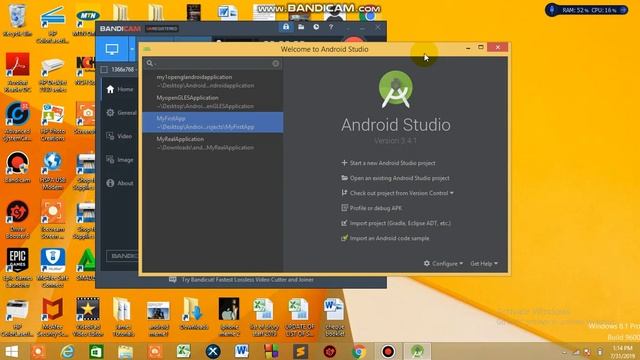Select the MyFirstApp recent project
This screenshot has width=640, height=360.
(212, 122)
